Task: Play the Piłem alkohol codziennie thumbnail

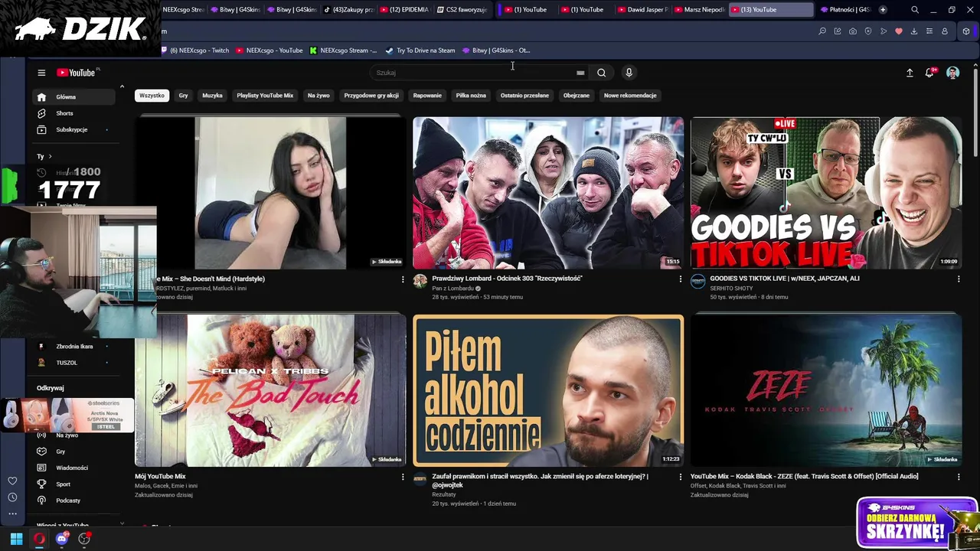Action: click(548, 390)
